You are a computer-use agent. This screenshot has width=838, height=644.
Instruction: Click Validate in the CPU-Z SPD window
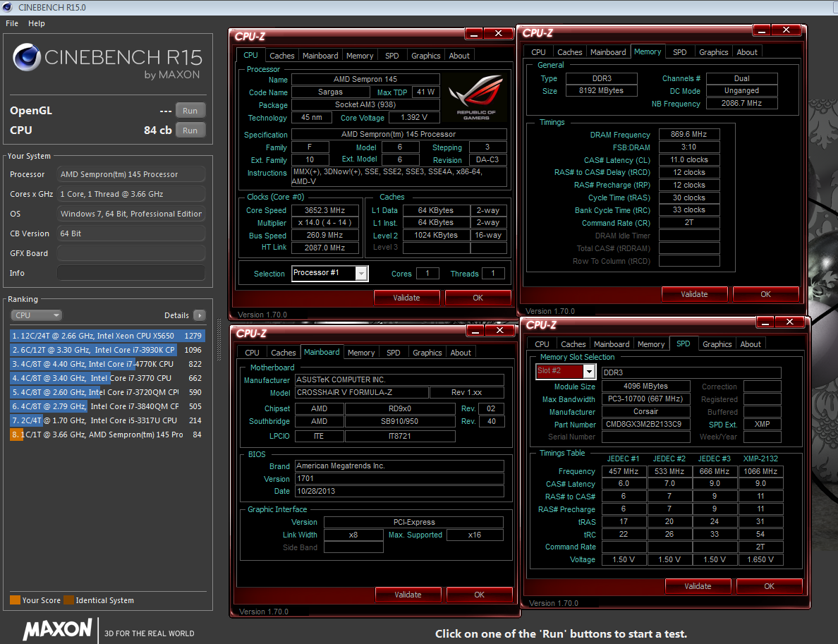[x=698, y=586]
